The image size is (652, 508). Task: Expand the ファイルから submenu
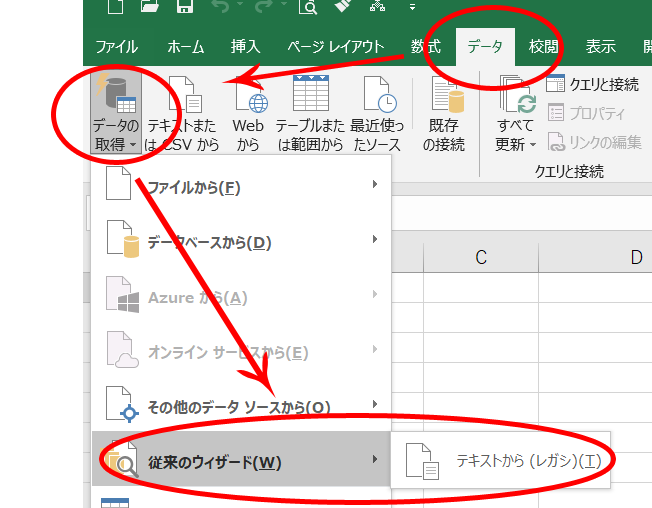pos(240,186)
